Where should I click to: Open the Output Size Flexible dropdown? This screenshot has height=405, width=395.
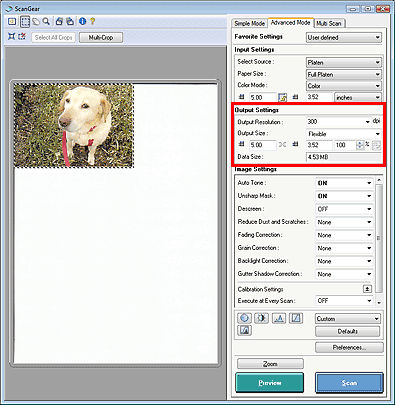click(344, 134)
